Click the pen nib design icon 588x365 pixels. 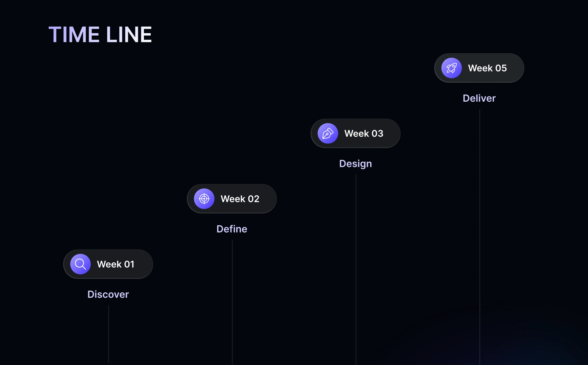(x=328, y=134)
